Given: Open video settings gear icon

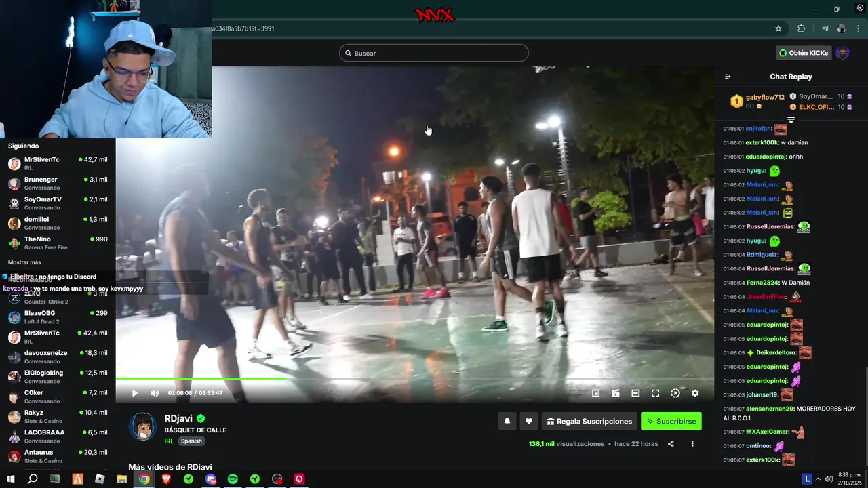Looking at the screenshot, I should (695, 393).
